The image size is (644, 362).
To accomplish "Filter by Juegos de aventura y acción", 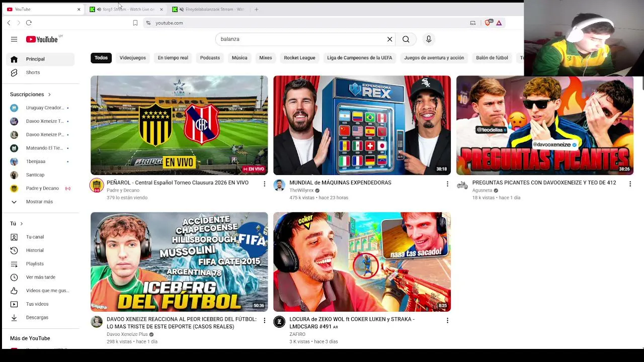I will (434, 58).
